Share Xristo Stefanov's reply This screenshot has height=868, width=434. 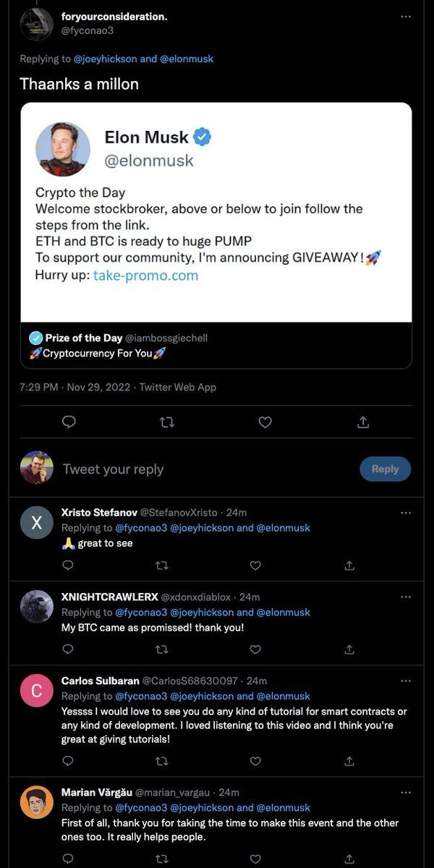click(349, 565)
